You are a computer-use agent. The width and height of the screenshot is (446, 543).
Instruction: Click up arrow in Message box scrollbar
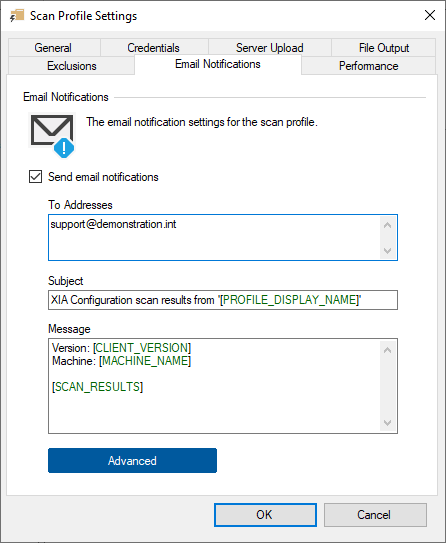(387, 350)
